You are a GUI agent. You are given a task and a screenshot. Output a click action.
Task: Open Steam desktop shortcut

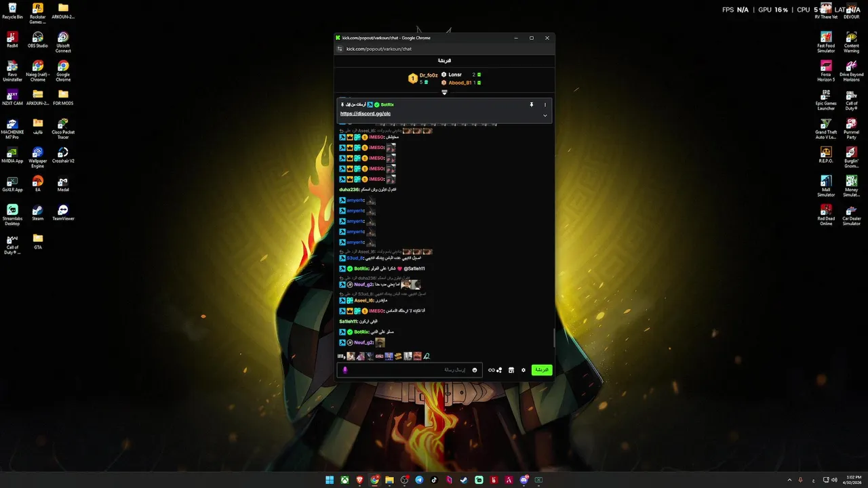[38, 213]
